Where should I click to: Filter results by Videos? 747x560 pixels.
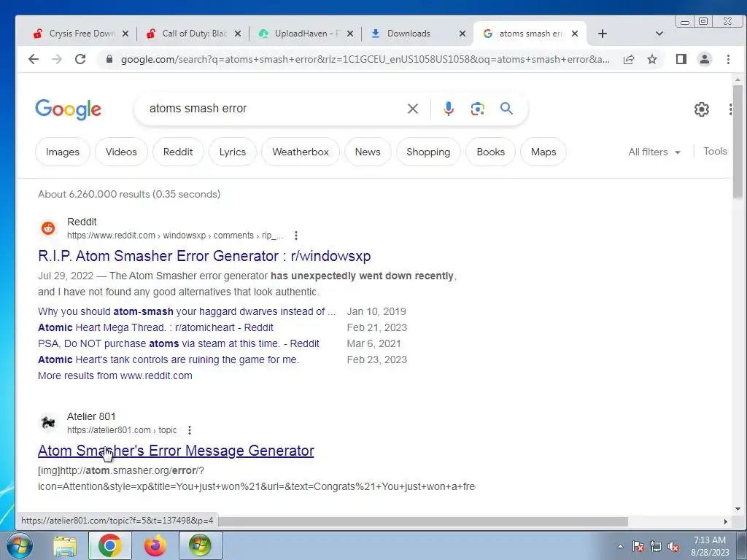[121, 152]
